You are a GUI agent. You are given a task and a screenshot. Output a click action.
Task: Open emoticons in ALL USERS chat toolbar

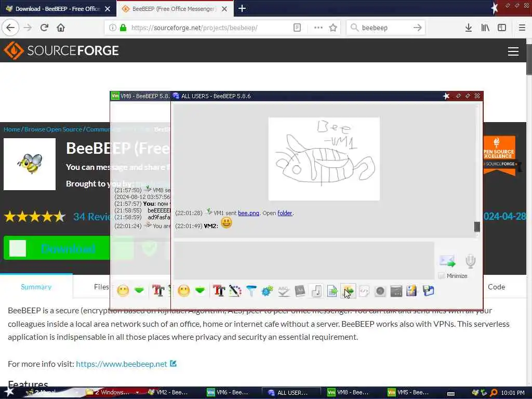[x=183, y=291]
